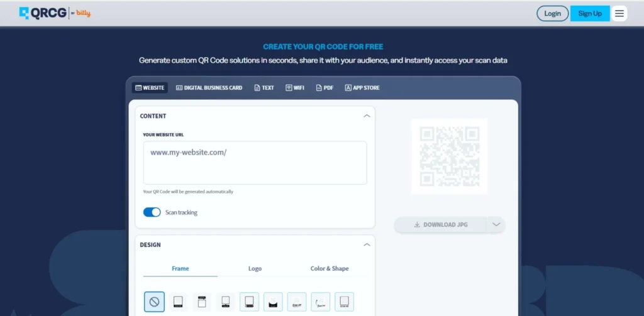Click the bitly logo link

tap(84, 14)
